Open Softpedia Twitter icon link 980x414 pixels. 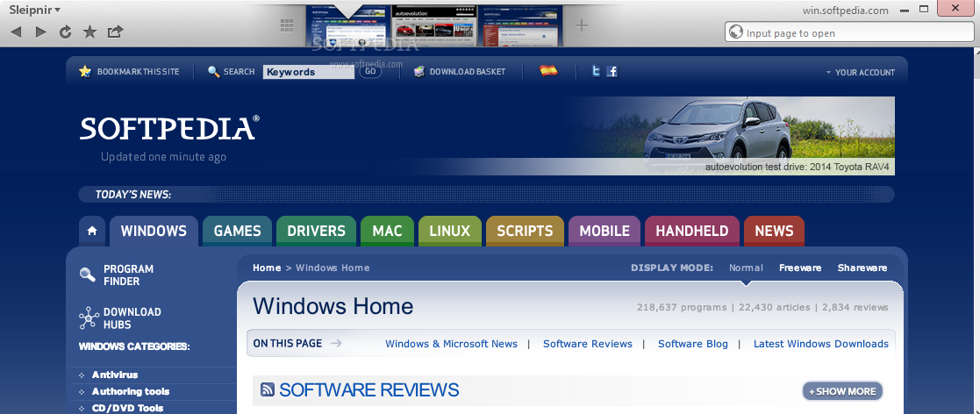pos(596,72)
